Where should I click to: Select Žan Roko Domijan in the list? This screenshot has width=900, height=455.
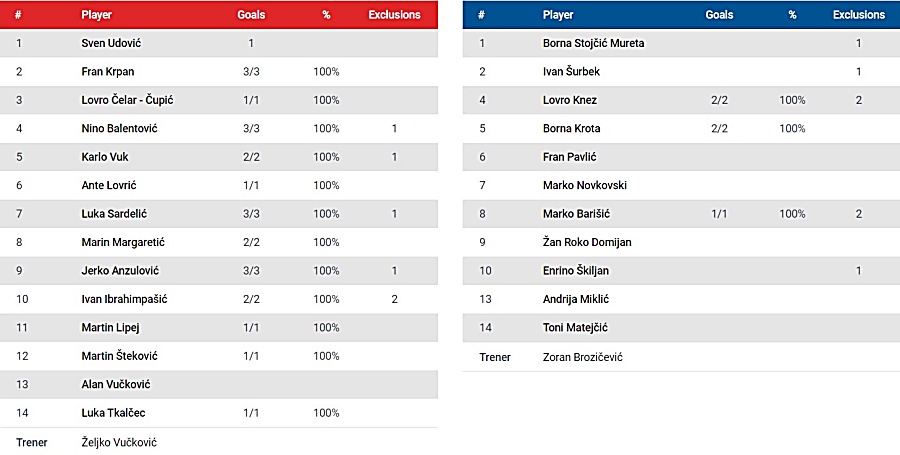[586, 242]
